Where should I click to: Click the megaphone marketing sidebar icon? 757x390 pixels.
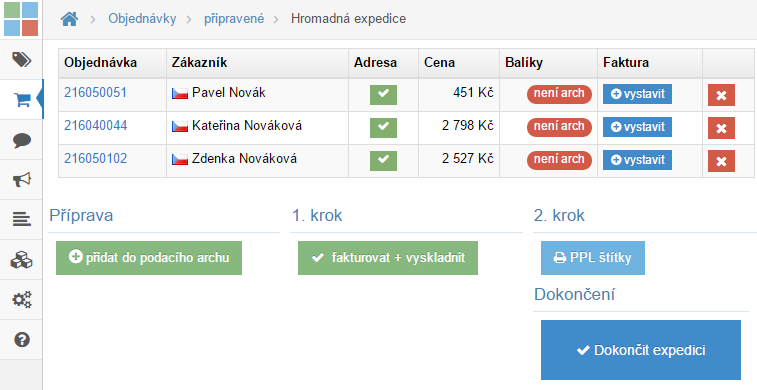pos(21,180)
